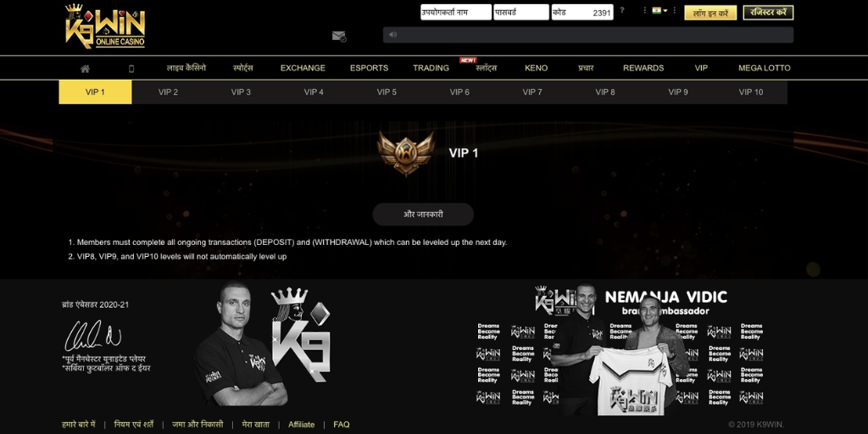
Task: Open the mobile phone icon page
Action: pos(131,69)
